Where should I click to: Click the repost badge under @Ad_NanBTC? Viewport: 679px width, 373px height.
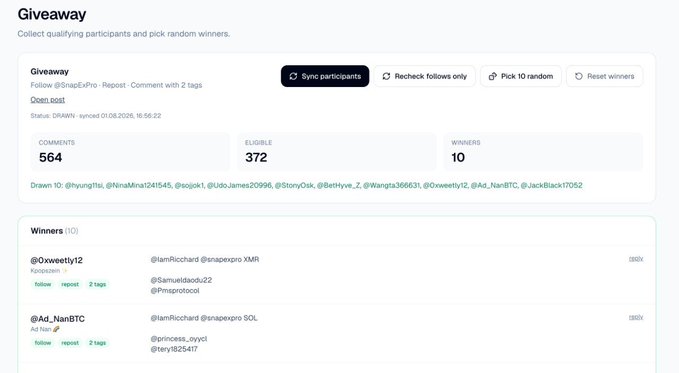[70, 343]
